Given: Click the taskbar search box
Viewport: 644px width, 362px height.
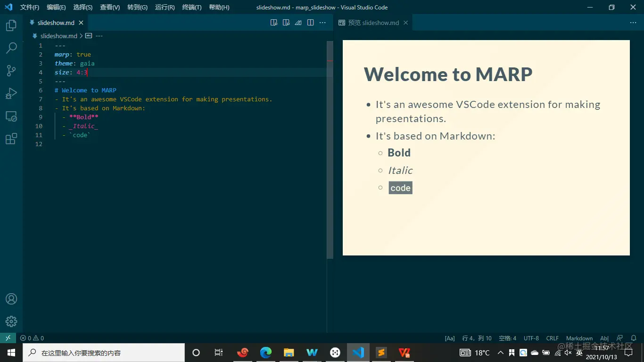Looking at the screenshot, I should pyautogui.click(x=104, y=353).
